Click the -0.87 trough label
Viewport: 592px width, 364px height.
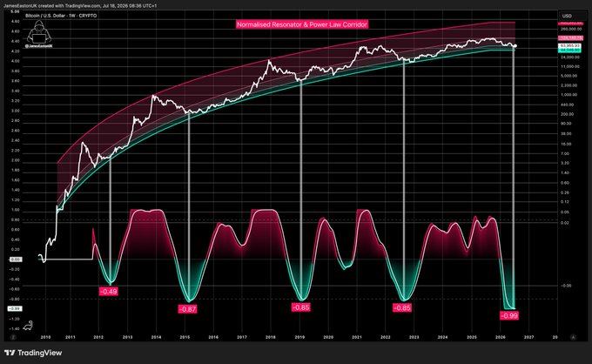[187, 309]
